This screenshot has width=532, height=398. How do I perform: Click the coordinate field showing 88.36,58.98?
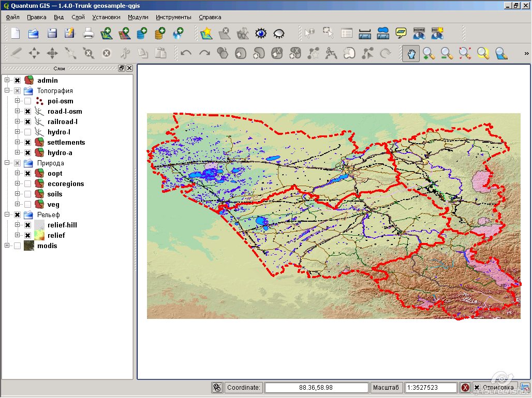316,388
